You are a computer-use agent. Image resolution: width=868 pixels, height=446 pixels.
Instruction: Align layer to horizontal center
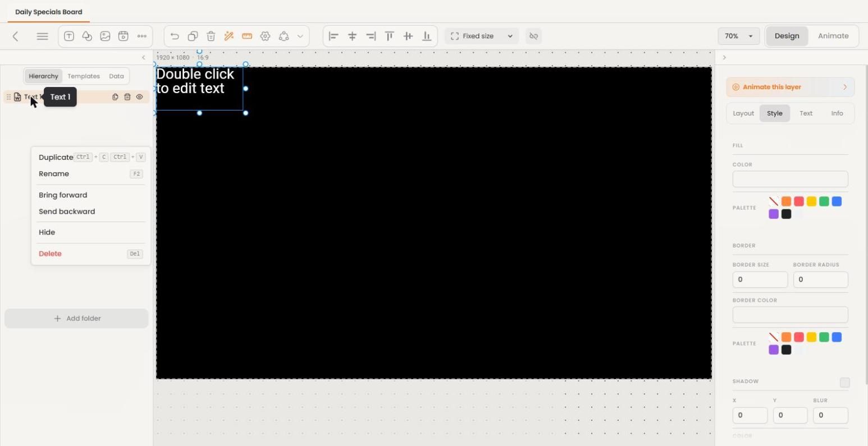click(x=353, y=36)
